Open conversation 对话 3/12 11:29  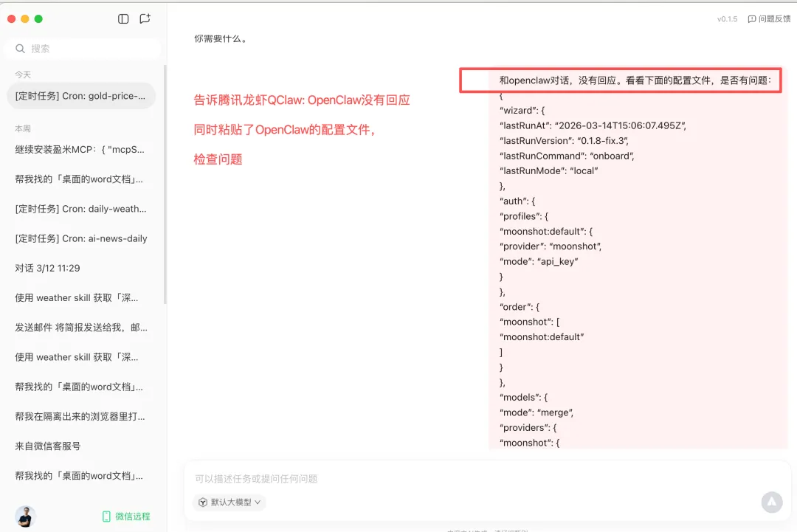click(81, 268)
